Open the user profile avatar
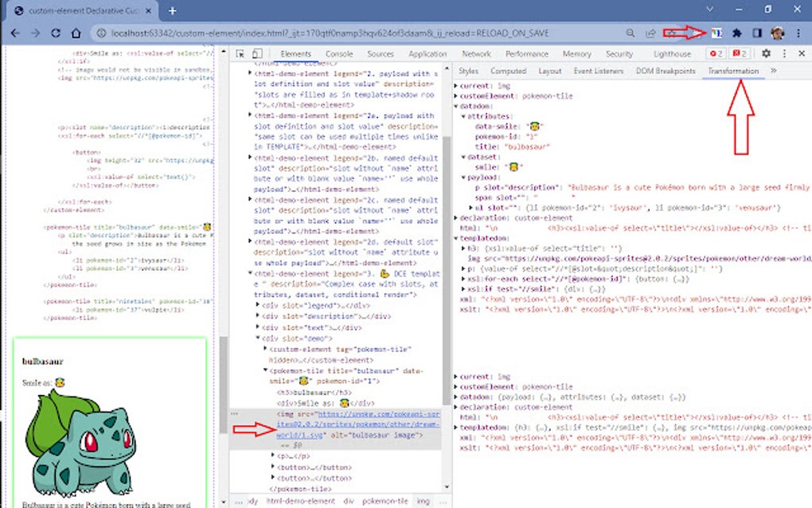The height and width of the screenshot is (508, 812). pyautogui.click(x=777, y=33)
